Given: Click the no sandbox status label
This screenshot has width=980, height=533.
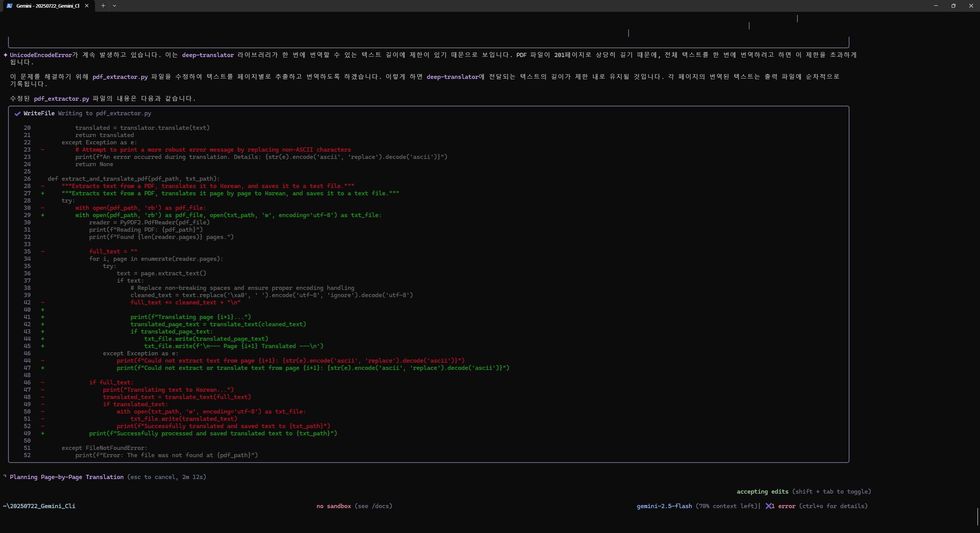Looking at the screenshot, I should pos(333,506).
